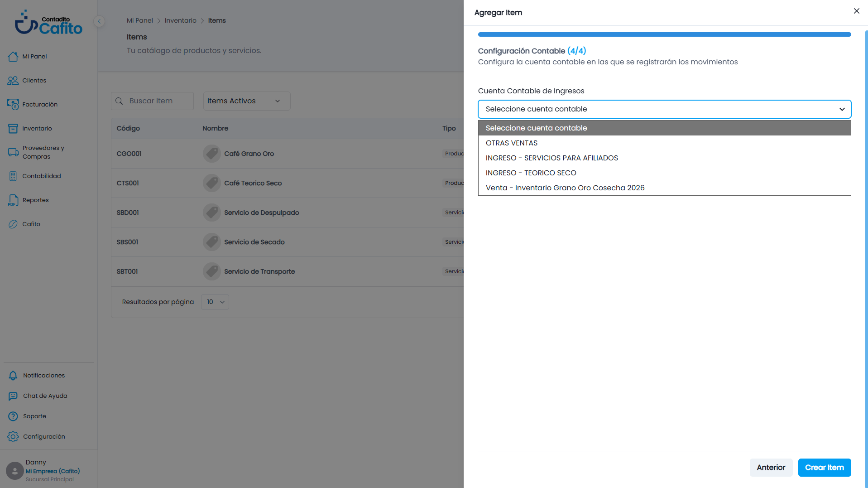The image size is (868, 488).
Task: Collapse the sidebar with the arrow icon
Action: tap(99, 21)
